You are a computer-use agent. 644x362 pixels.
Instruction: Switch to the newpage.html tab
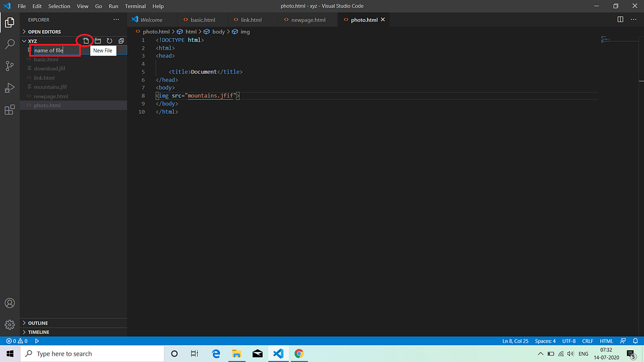pyautogui.click(x=308, y=20)
